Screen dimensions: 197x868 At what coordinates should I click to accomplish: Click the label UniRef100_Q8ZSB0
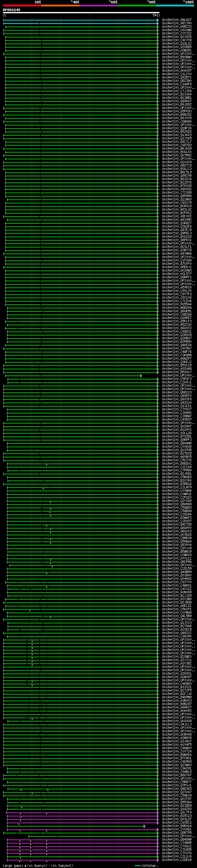coord(177,81)
